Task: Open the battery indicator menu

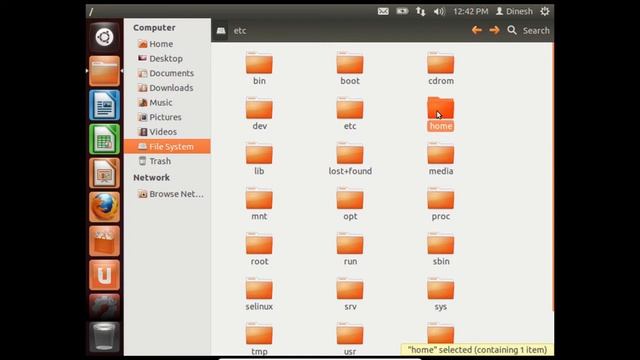Action: click(x=402, y=11)
